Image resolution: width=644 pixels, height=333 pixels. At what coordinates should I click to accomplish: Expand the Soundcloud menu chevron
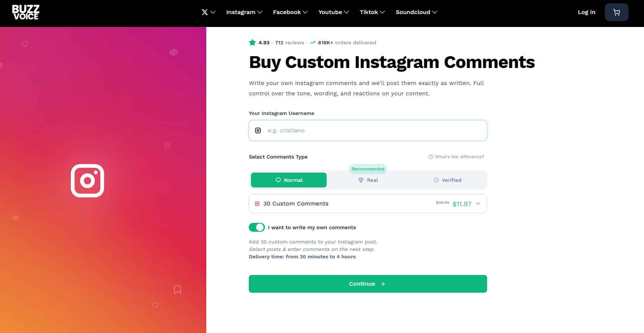(x=435, y=12)
